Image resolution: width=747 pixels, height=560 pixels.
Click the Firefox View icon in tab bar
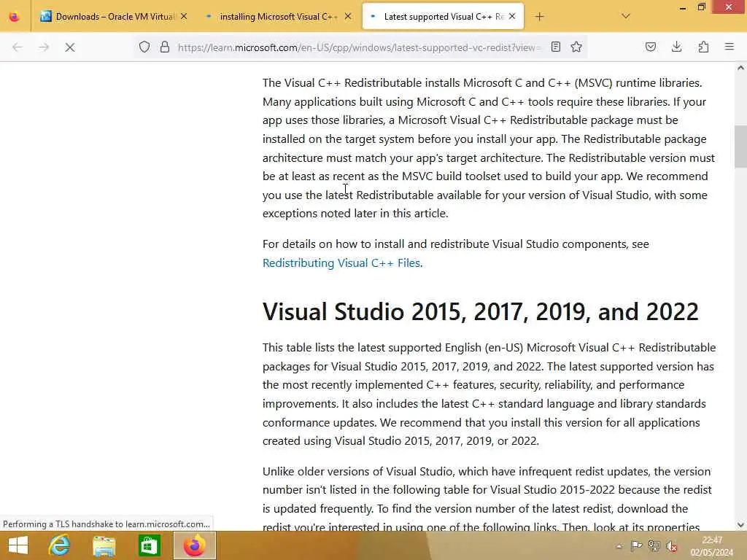pos(15,17)
